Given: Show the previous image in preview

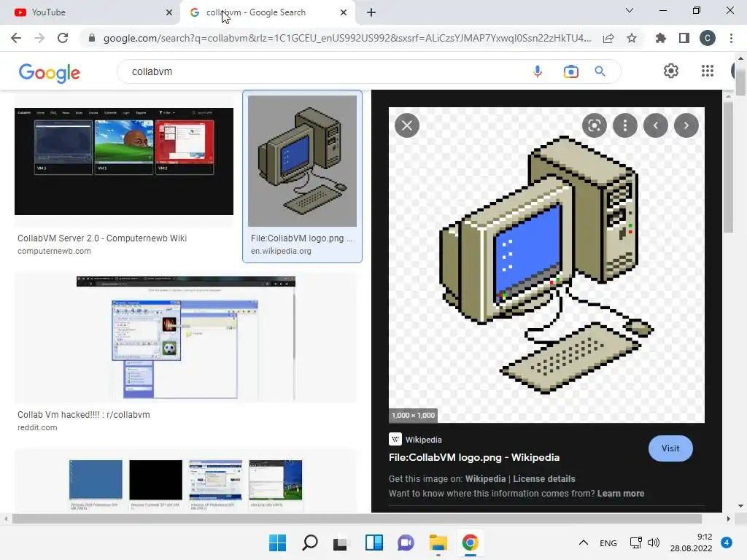Looking at the screenshot, I should [656, 125].
